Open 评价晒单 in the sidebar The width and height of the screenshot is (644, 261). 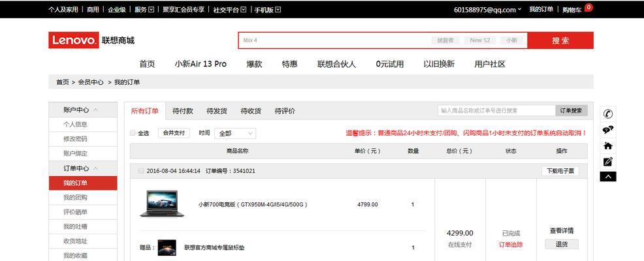tap(75, 212)
